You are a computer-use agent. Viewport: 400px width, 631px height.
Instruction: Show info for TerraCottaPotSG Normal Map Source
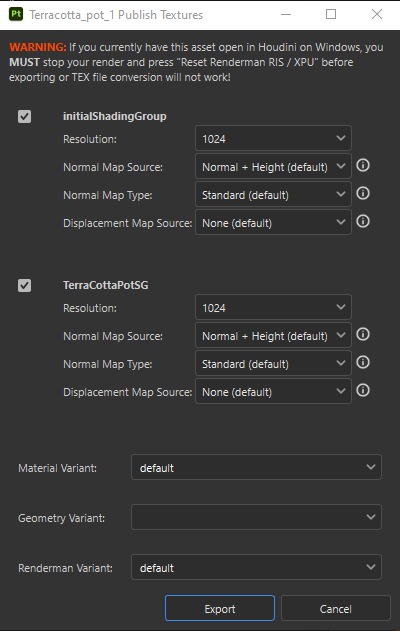363,334
